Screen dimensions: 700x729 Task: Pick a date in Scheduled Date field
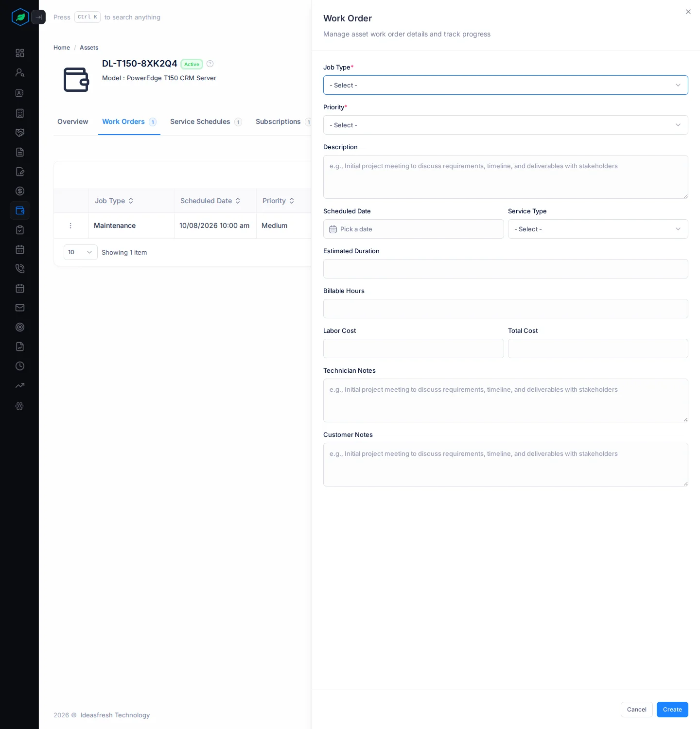click(x=414, y=229)
